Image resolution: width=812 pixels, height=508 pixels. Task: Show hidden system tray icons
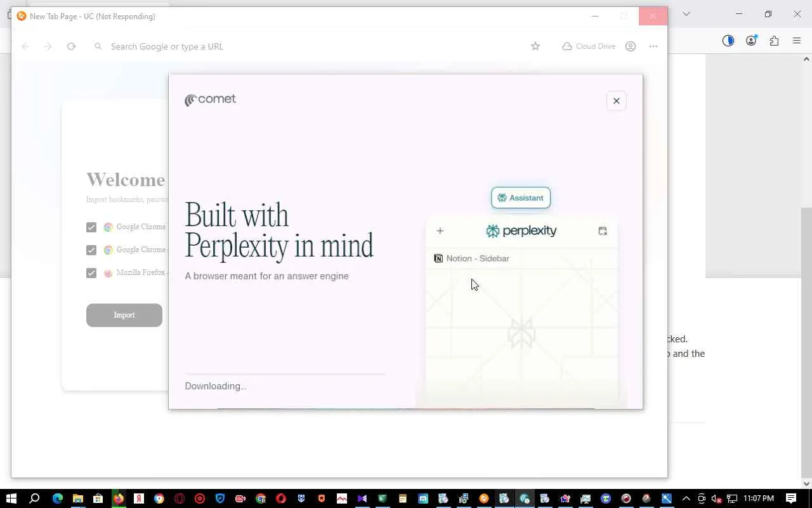(686, 498)
